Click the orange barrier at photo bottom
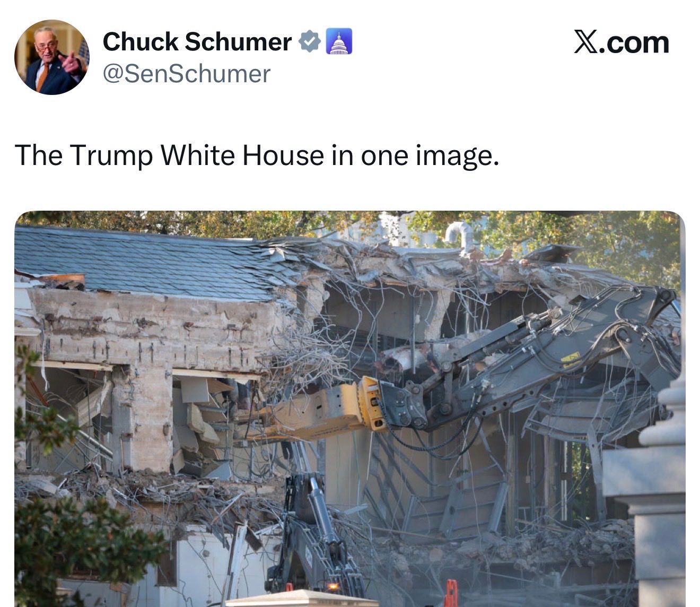 pos(451,593)
